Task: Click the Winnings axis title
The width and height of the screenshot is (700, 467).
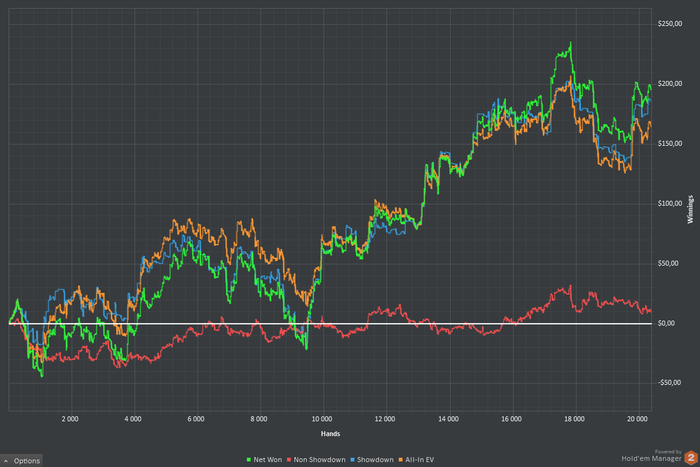Action: pos(690,209)
